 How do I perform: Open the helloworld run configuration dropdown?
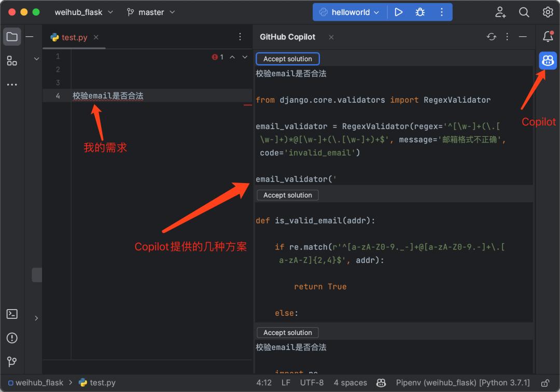coord(349,11)
